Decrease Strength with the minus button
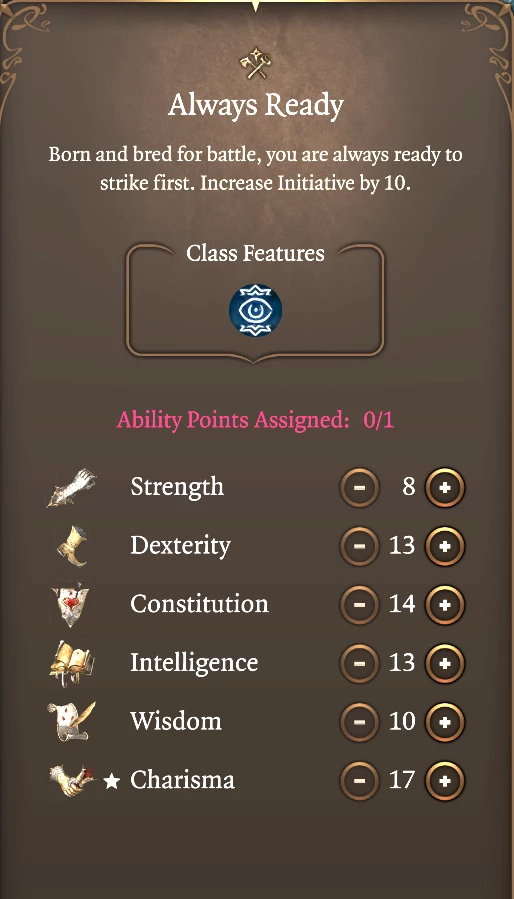The height and width of the screenshot is (899, 514). (359, 488)
